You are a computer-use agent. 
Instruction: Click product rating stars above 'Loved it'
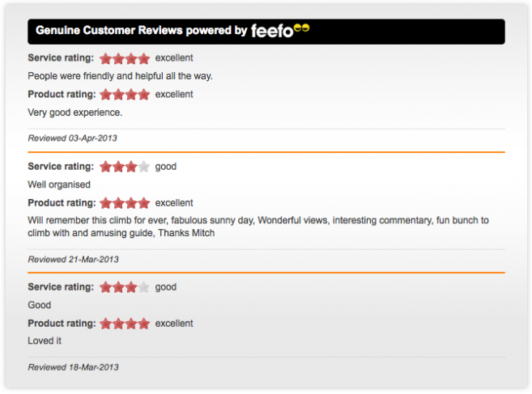tap(125, 324)
